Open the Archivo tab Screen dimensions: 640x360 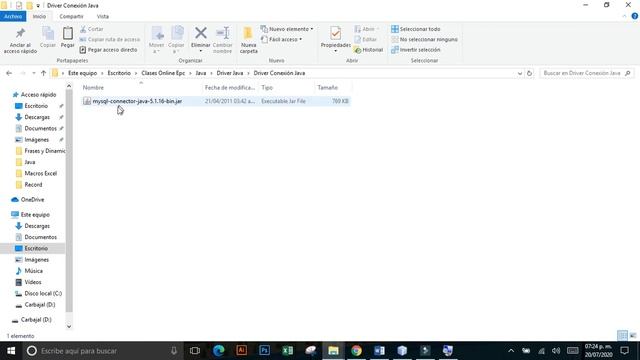click(x=13, y=16)
